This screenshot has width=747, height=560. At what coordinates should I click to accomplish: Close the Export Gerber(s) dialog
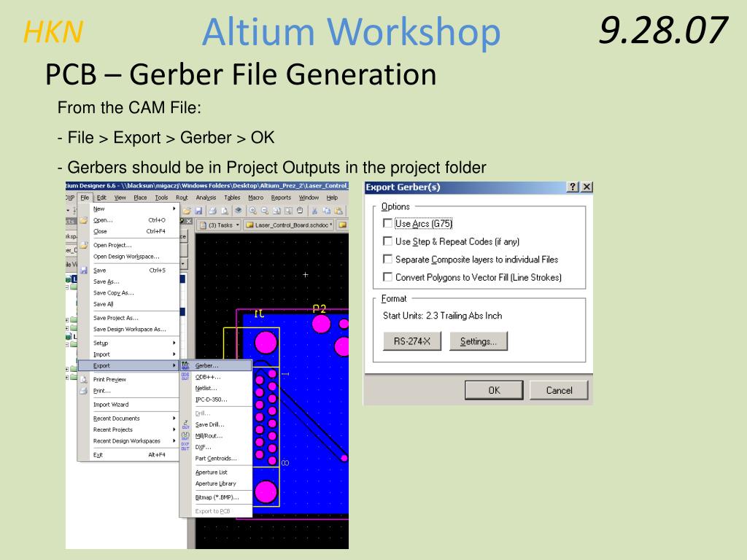click(x=587, y=187)
